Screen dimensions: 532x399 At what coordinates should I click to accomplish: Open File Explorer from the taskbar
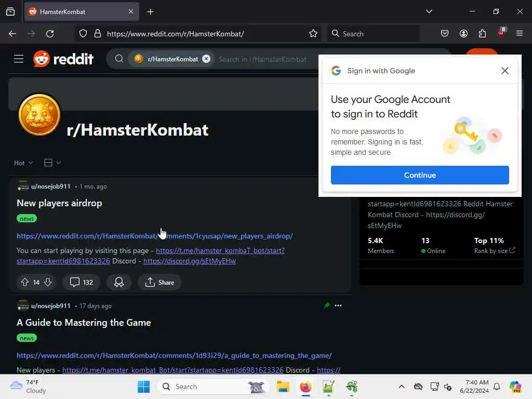[x=283, y=387]
